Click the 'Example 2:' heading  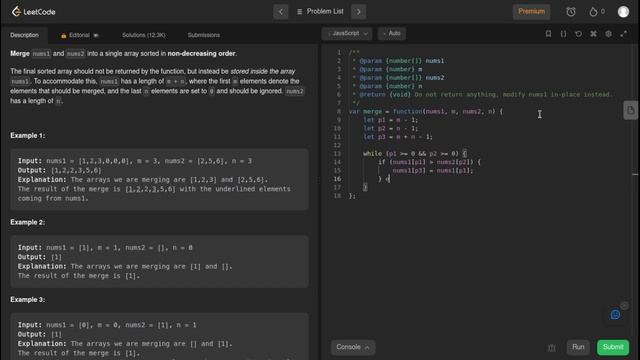pyautogui.click(x=28, y=222)
